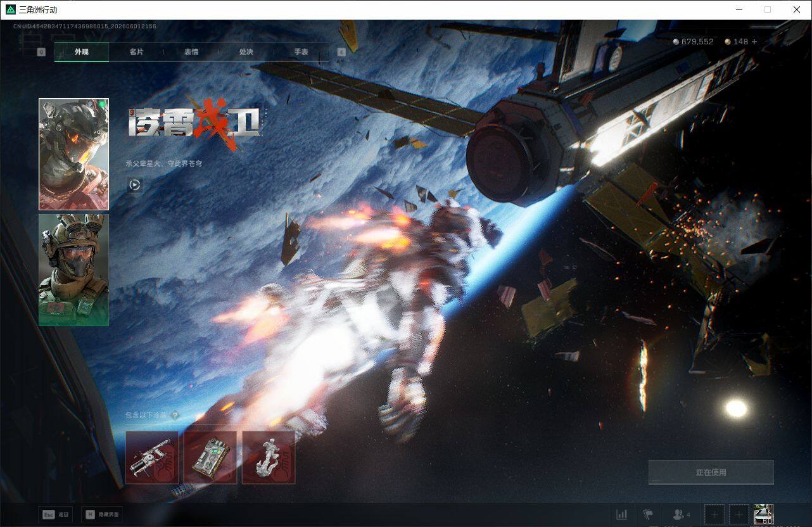Play the skin preview video

134,185
